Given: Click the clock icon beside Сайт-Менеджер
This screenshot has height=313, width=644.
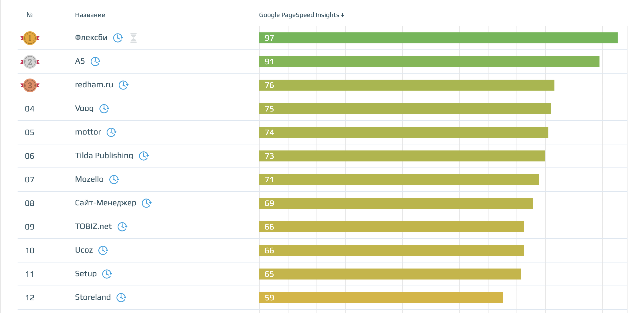Looking at the screenshot, I should [146, 203].
